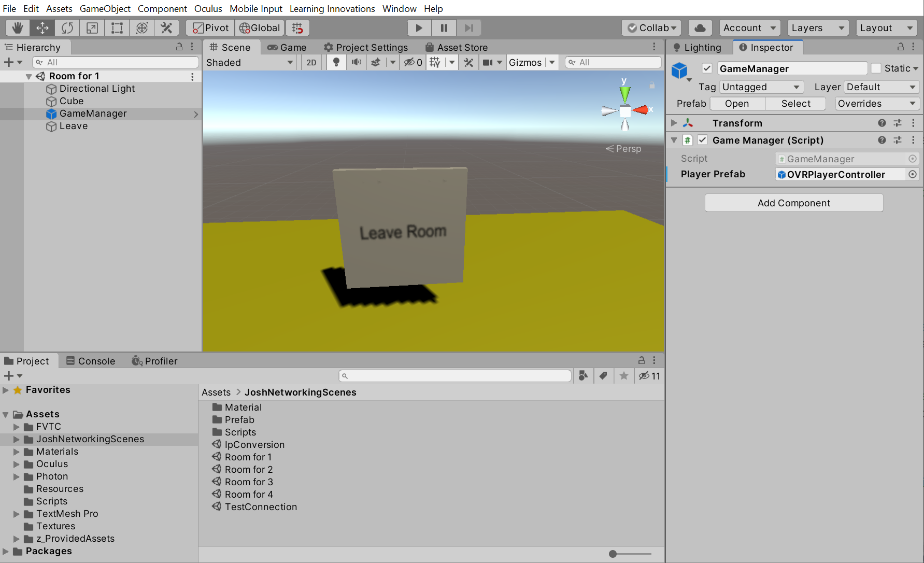Viewport: 924px width, 563px height.
Task: Toggle scene grid visibility
Action: coord(435,62)
